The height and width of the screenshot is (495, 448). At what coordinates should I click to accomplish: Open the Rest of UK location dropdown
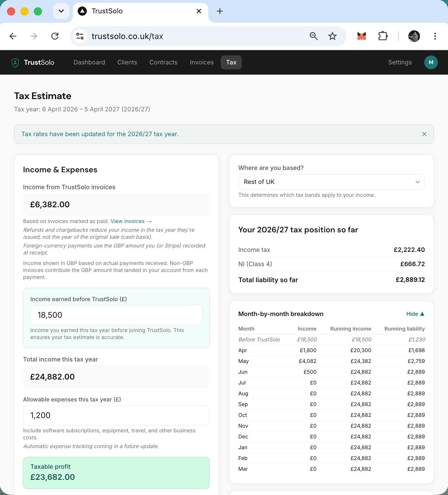[x=332, y=182]
